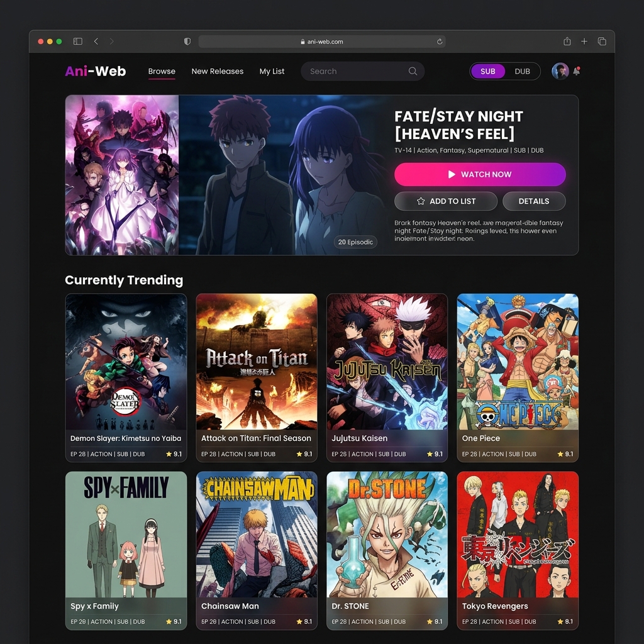
Task: Click the Spy x Family 9.1 star rating
Action: tap(174, 622)
